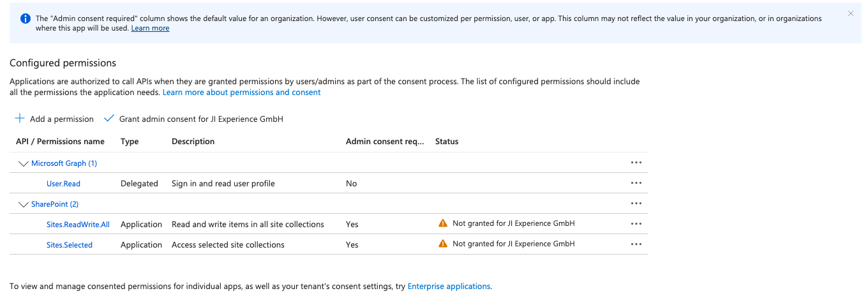The height and width of the screenshot is (305, 868).
Task: Dismiss the info banner with the X
Action: tap(850, 13)
